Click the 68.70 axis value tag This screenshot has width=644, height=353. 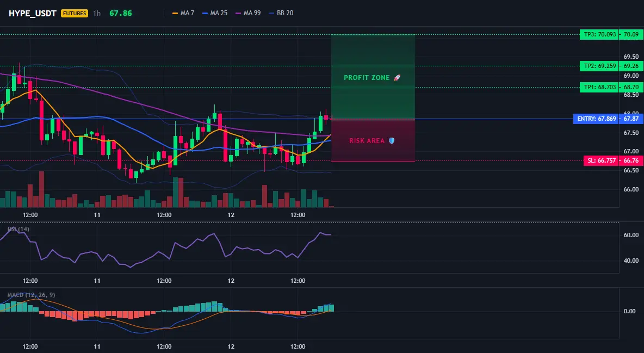tap(631, 87)
